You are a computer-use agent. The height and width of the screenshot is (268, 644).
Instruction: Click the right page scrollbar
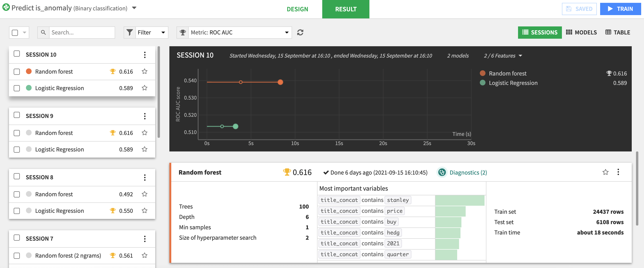pyautogui.click(x=637, y=189)
